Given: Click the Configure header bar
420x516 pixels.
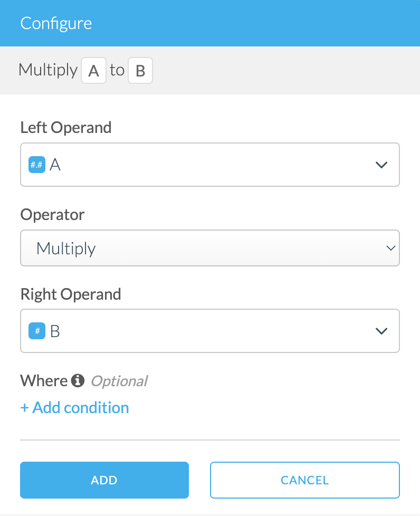Looking at the screenshot, I should click(56, 23).
